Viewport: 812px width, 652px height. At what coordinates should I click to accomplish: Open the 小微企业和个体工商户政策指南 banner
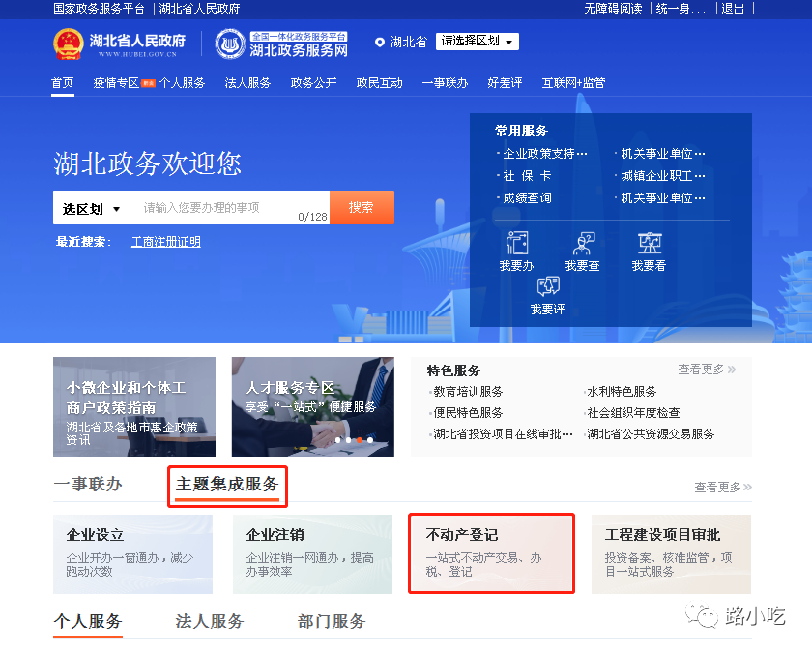(x=134, y=406)
